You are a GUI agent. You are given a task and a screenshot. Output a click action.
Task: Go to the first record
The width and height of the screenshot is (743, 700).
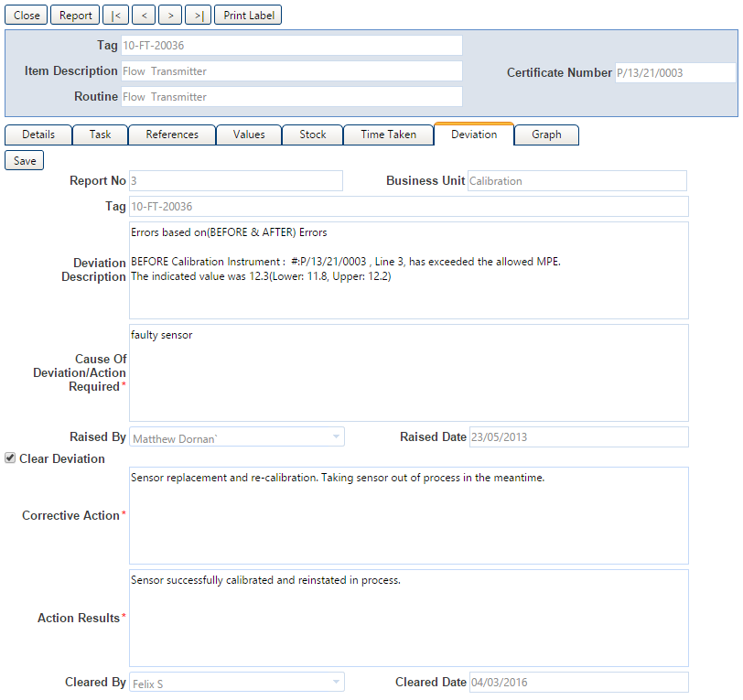115,16
